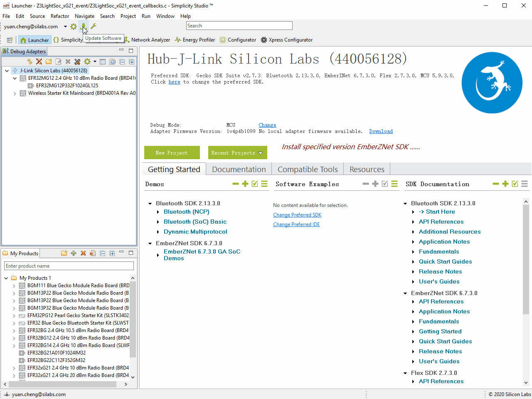Click the orange X delete icon in My Products

pos(83,253)
